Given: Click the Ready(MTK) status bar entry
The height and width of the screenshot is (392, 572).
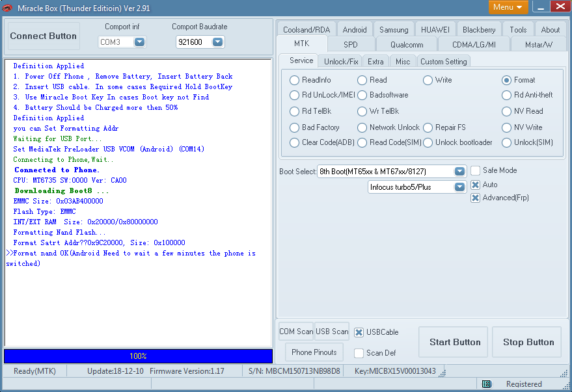Looking at the screenshot, I should coord(34,371).
